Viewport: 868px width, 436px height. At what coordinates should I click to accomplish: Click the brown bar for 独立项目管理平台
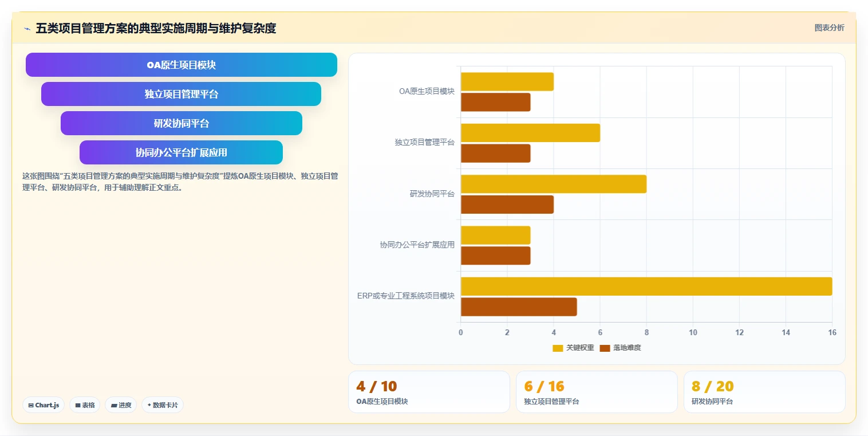(x=495, y=153)
